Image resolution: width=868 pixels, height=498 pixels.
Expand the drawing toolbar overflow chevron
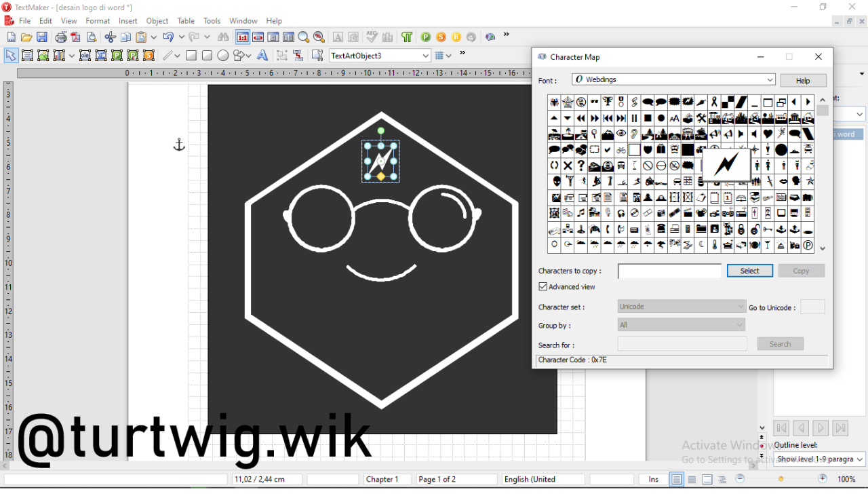[462, 53]
